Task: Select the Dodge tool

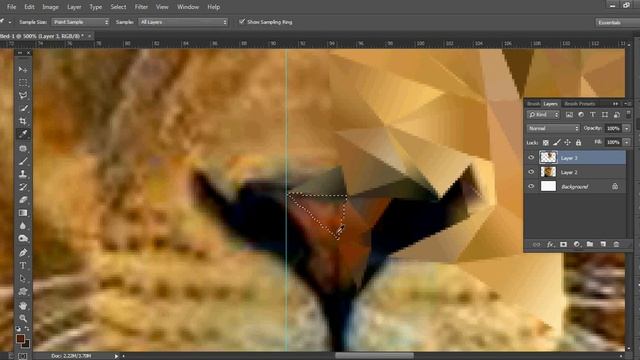Action: [x=23, y=238]
